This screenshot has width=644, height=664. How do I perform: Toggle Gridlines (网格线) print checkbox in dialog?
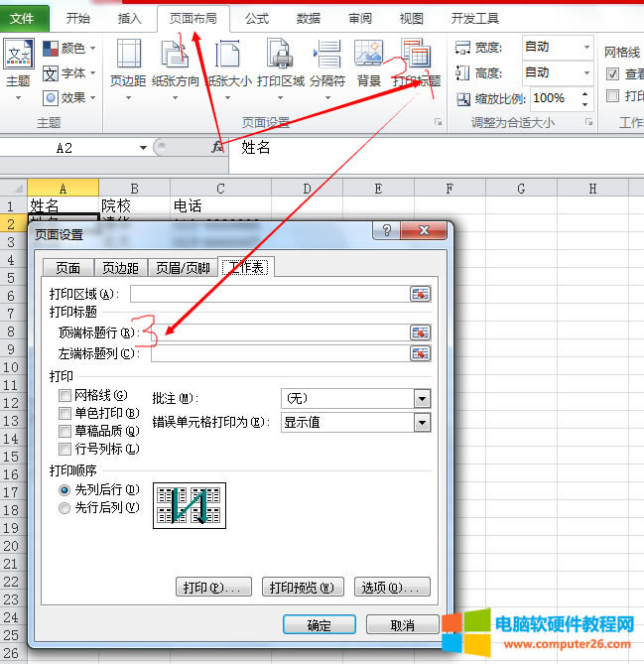(x=64, y=395)
